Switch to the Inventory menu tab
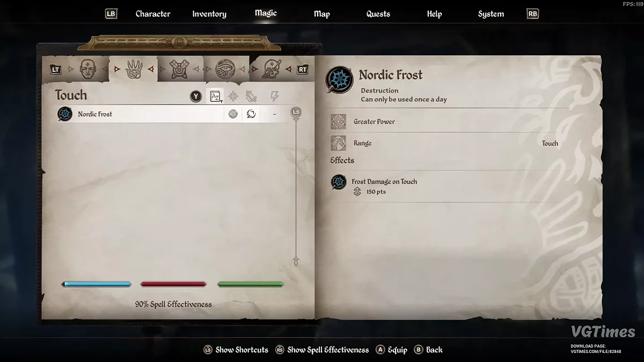644x362 pixels. tap(209, 14)
